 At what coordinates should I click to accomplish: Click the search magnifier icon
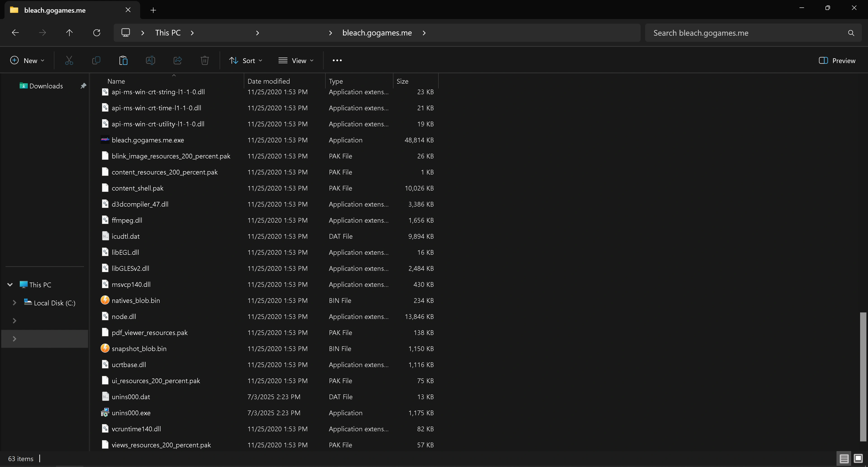pos(851,33)
